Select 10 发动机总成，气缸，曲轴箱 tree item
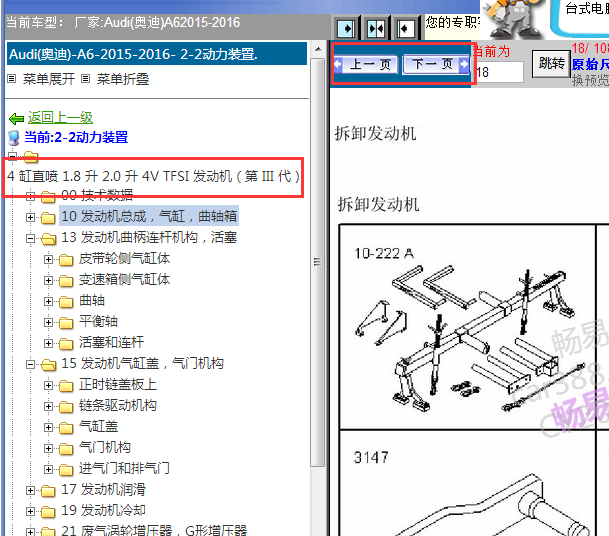This screenshot has height=536, width=609. [x=149, y=216]
